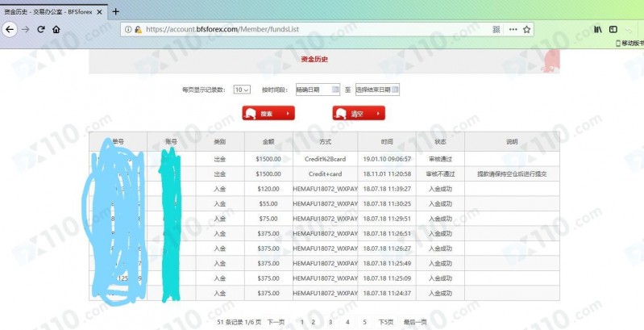
Task: Go to page 1 in pagination
Action: 302,322
